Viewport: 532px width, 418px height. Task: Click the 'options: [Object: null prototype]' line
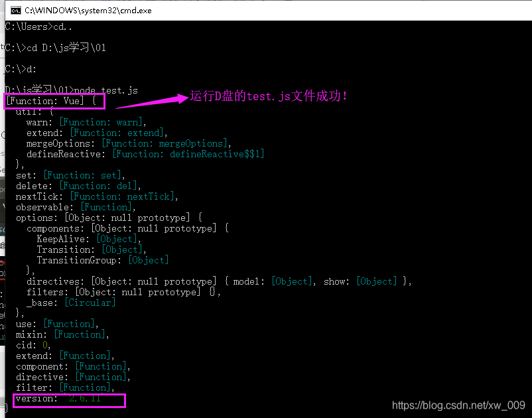click(109, 218)
